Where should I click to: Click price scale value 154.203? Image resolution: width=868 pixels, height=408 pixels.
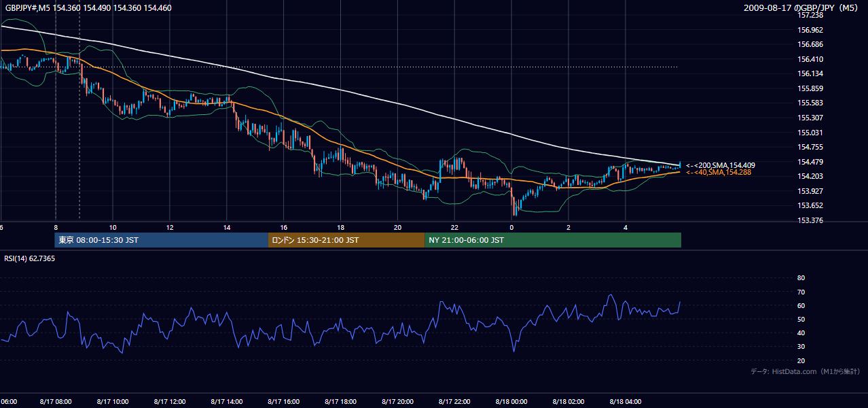point(810,176)
